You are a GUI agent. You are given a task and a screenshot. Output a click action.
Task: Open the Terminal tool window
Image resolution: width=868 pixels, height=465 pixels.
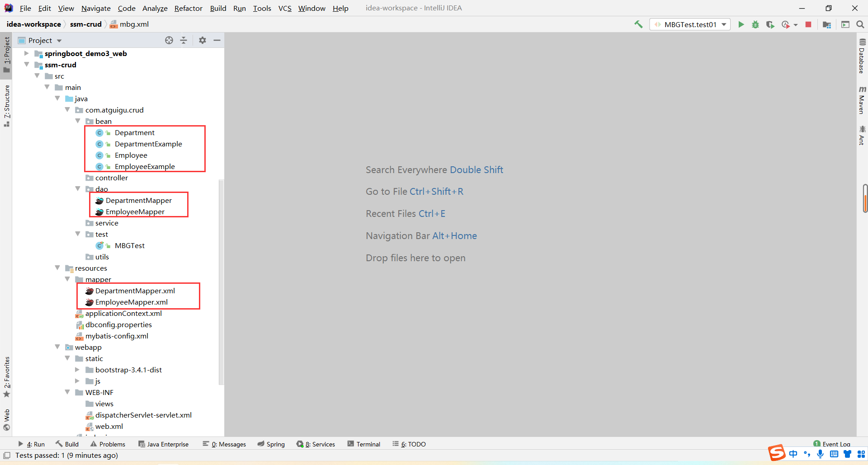click(x=364, y=444)
